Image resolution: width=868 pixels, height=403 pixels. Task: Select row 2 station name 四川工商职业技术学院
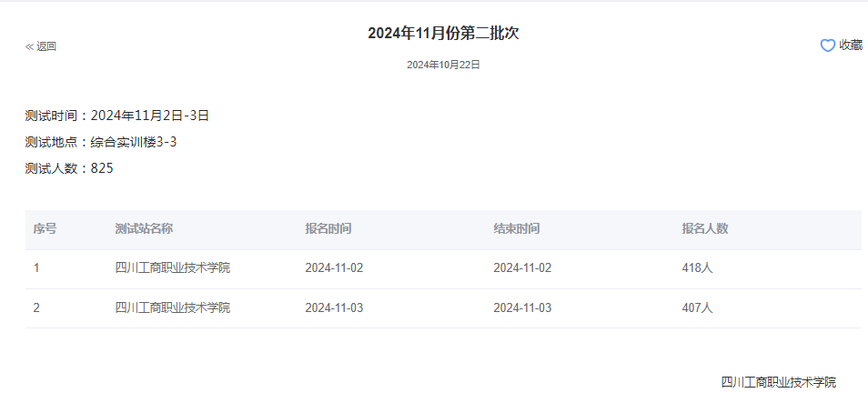pos(173,307)
